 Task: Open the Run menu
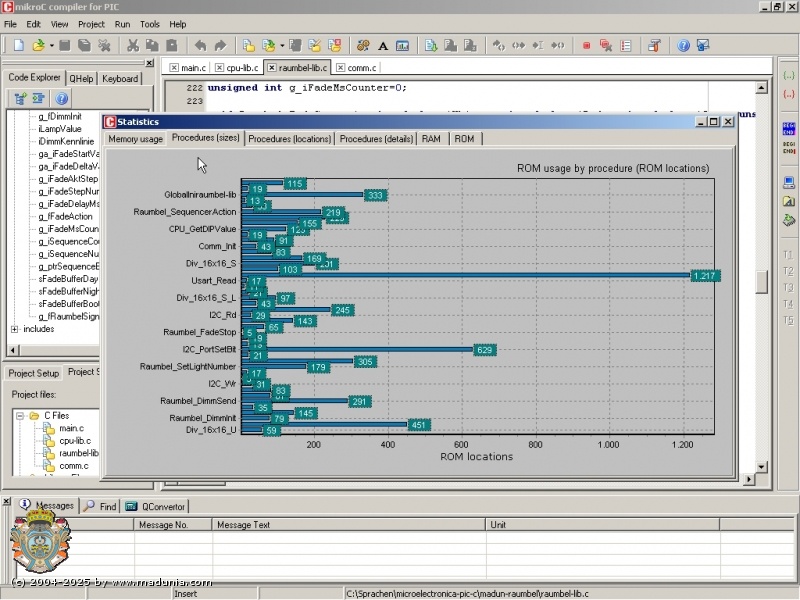click(x=122, y=24)
